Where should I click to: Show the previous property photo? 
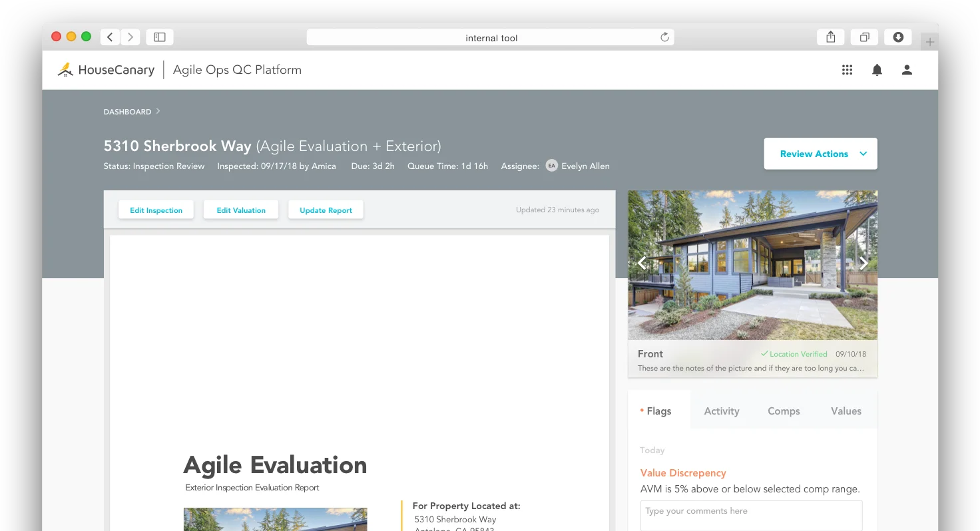641,263
